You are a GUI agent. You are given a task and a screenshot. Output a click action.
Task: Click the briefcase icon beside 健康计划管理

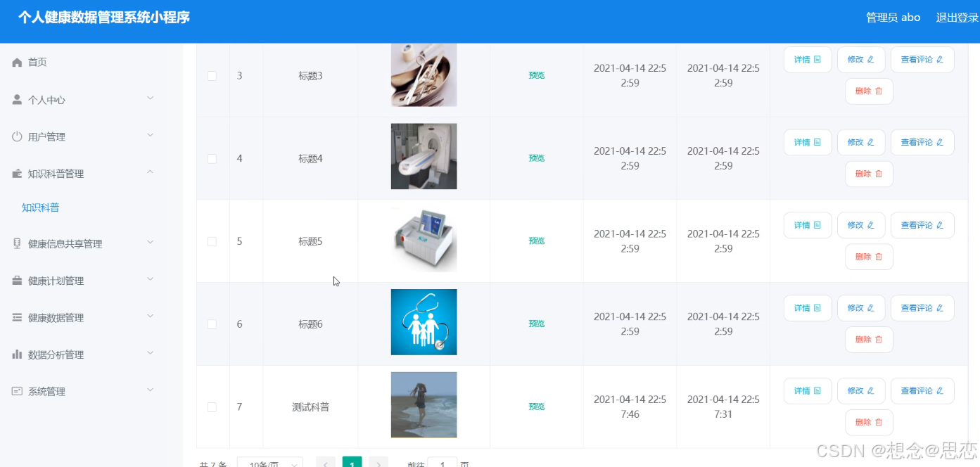18,281
